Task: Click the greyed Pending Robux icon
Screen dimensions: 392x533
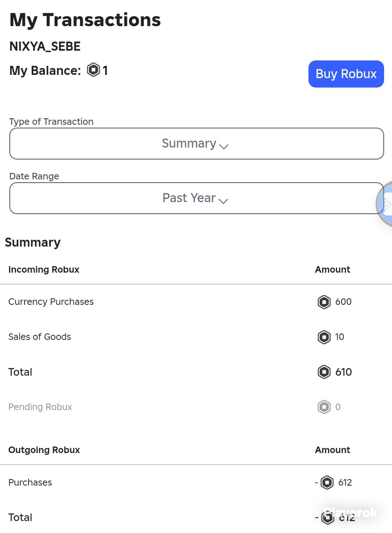Action: (x=324, y=407)
